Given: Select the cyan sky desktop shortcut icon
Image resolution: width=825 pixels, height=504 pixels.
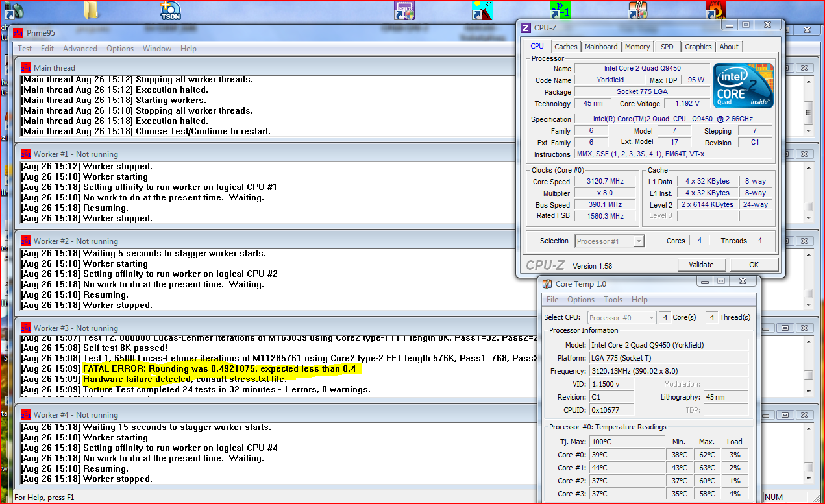Looking at the screenshot, I should pyautogui.click(x=482, y=10).
